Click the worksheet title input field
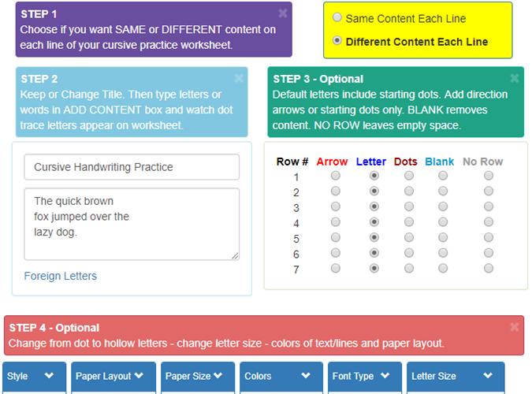Image resolution: width=532 pixels, height=394 pixels. pos(132,167)
